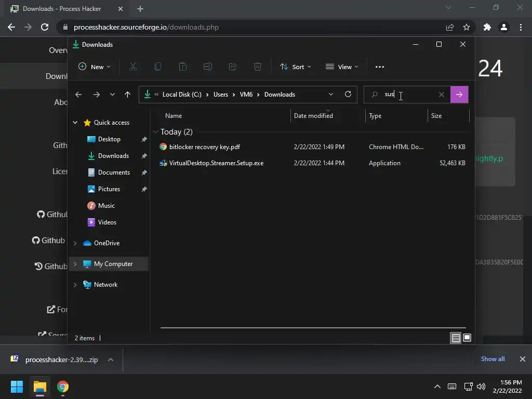532x399 pixels.
Task: Open Chrome three-dot menu
Action: click(521, 27)
